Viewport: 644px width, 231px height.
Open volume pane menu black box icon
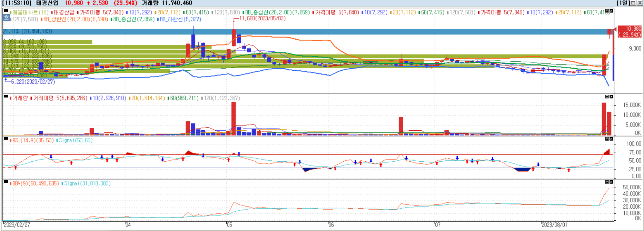pyautogui.click(x=6, y=97)
